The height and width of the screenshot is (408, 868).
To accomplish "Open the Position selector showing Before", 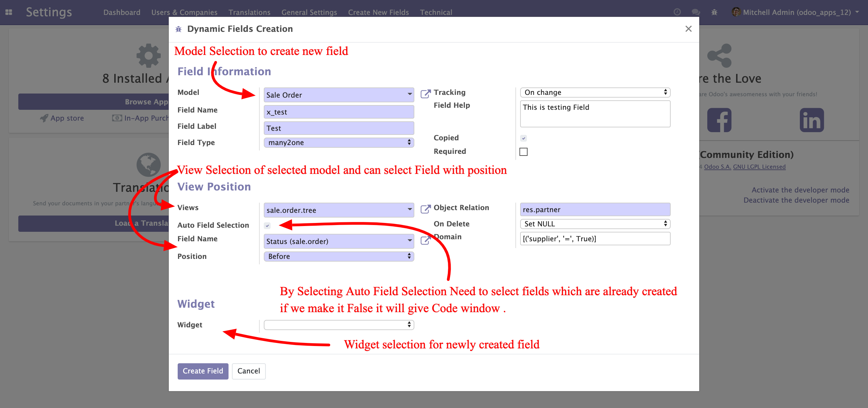I will tap(339, 257).
